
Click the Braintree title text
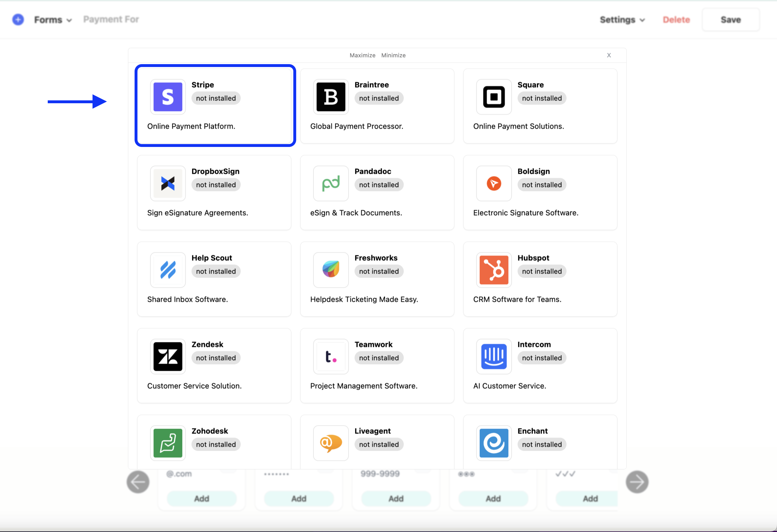(372, 85)
